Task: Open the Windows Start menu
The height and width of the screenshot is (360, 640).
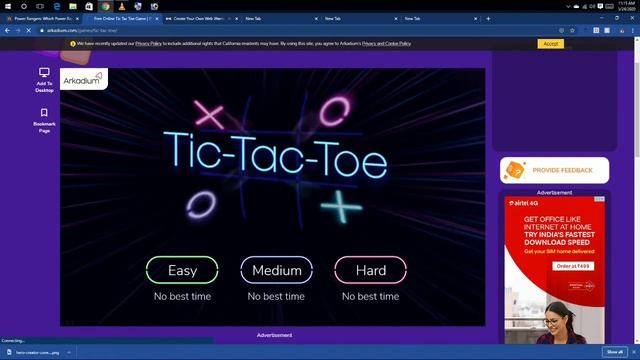Action: point(8,6)
